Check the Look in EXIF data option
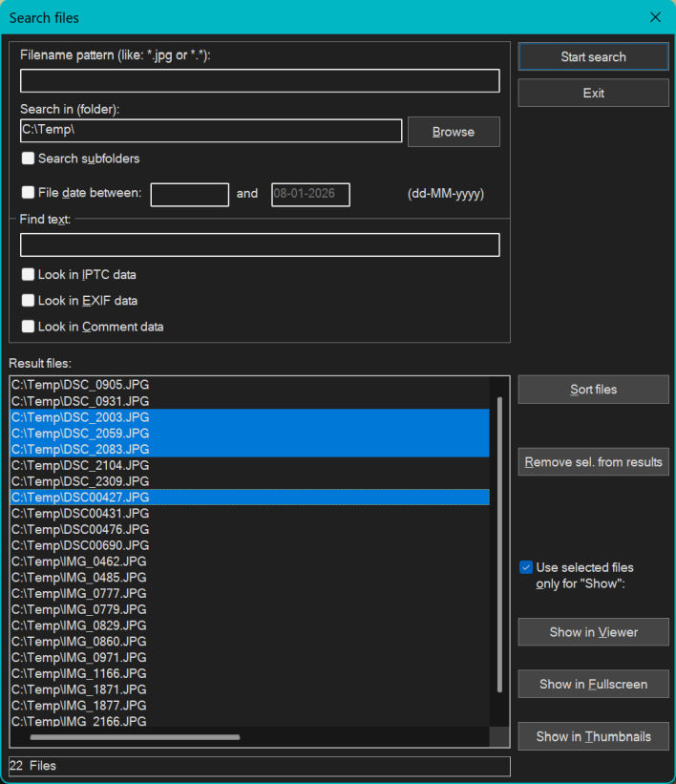Viewport: 676px width, 784px height. click(x=29, y=301)
